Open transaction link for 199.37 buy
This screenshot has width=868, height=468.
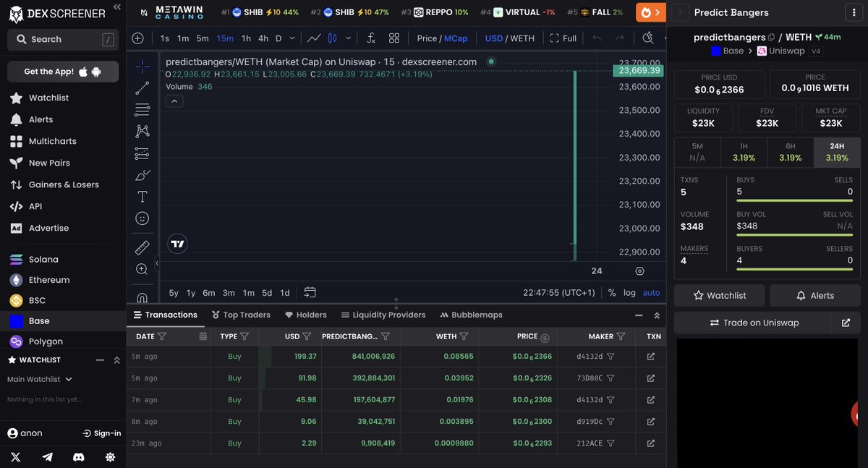coord(651,357)
